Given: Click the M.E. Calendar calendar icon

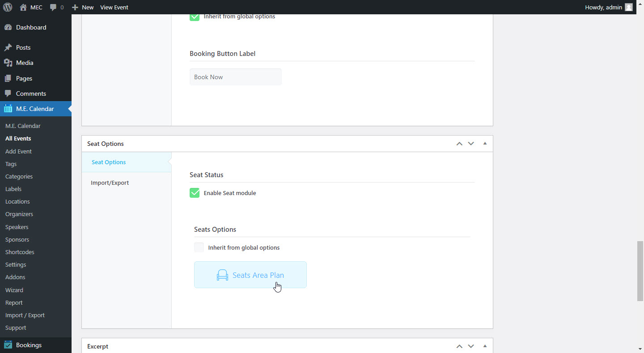Looking at the screenshot, I should click(8, 109).
